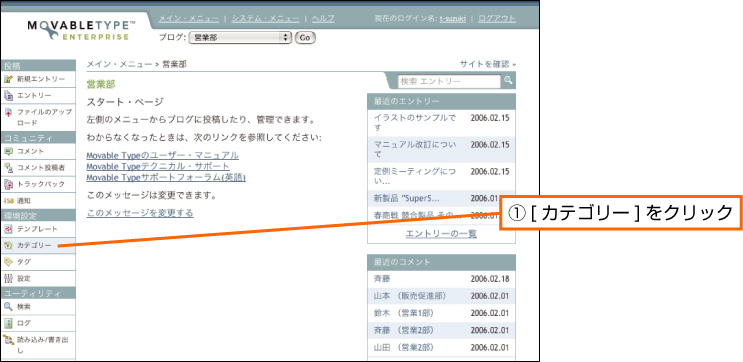Open the コメント icon in sidebar

pyautogui.click(x=8, y=152)
